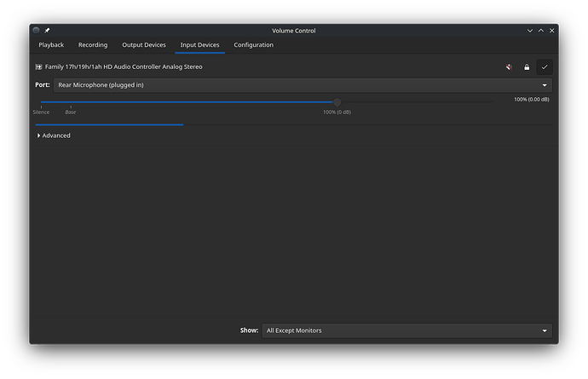Viewport: 588px width, 379px height.
Task: Expand the Advanced section
Action: 53,135
